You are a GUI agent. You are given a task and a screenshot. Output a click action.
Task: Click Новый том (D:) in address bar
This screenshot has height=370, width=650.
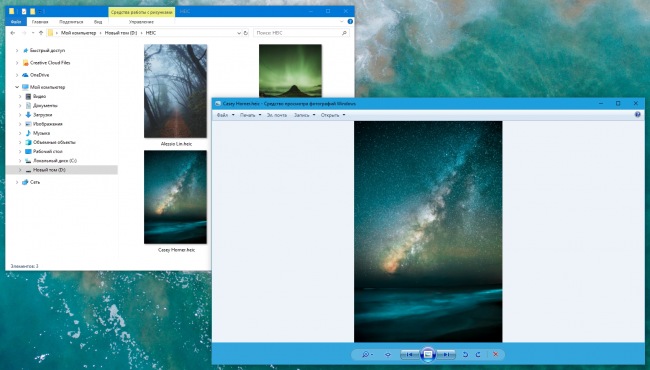pos(121,33)
